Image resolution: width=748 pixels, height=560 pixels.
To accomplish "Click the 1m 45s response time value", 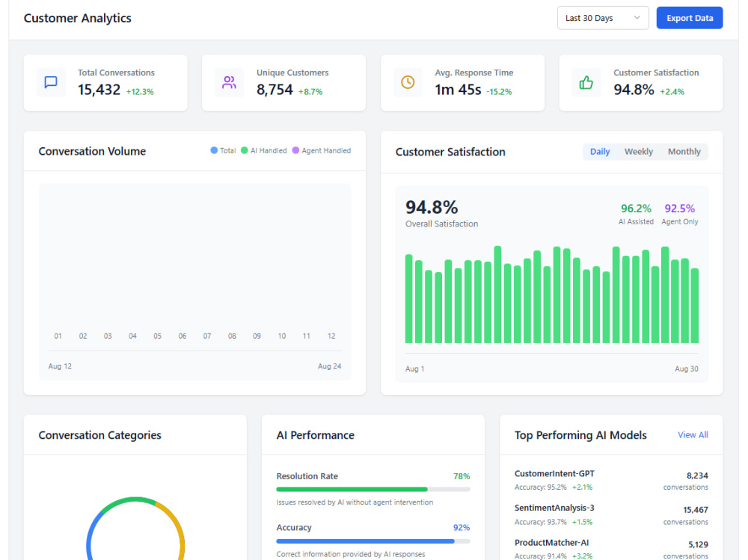I will [458, 90].
